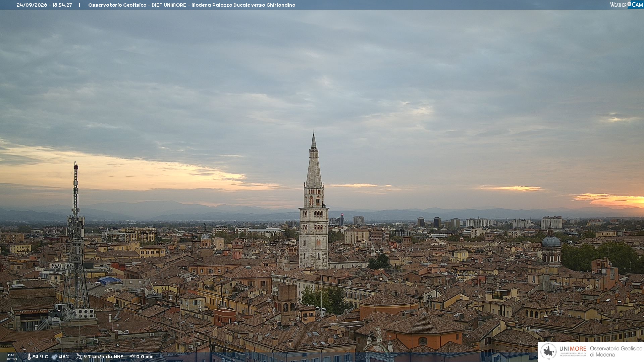Click the UNIMORE circular seal emblem
This screenshot has height=362, width=644.
point(548,351)
